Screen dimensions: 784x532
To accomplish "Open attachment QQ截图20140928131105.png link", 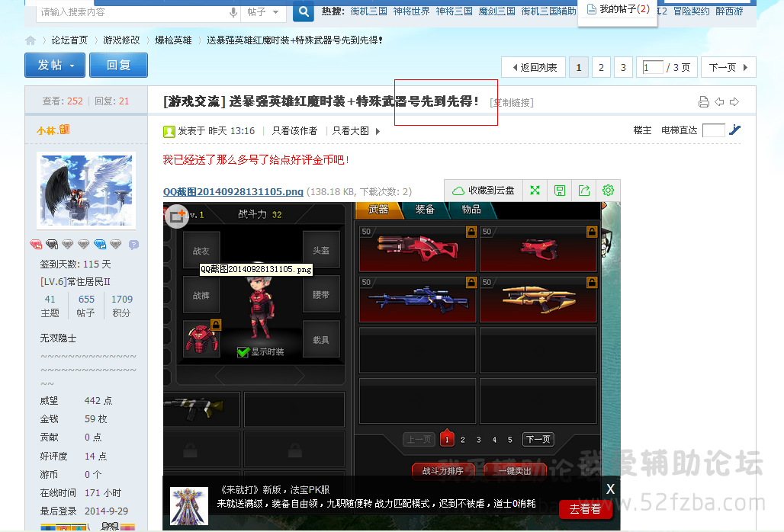I will pyautogui.click(x=233, y=192).
